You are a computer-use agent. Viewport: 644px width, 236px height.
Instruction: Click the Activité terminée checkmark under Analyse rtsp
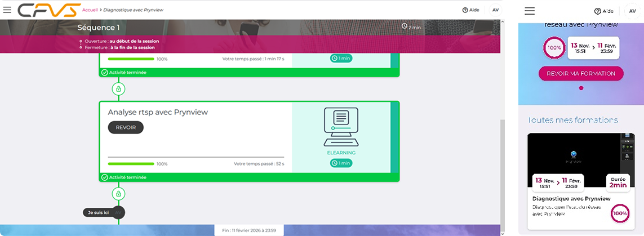click(104, 177)
